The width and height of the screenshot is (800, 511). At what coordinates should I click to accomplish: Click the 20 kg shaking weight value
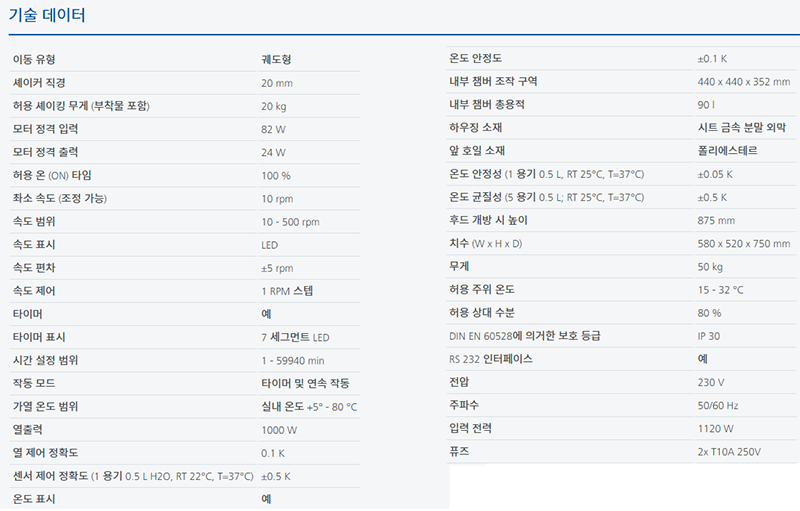click(x=274, y=106)
